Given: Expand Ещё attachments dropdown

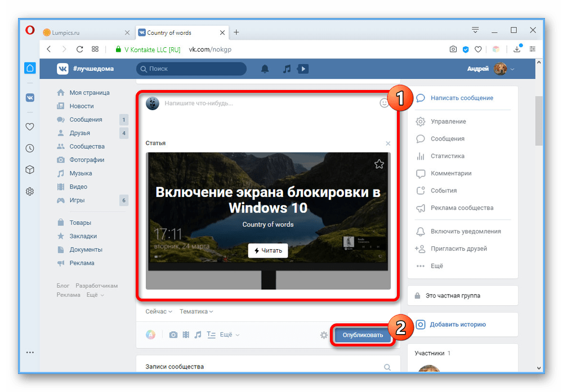Looking at the screenshot, I should (230, 335).
